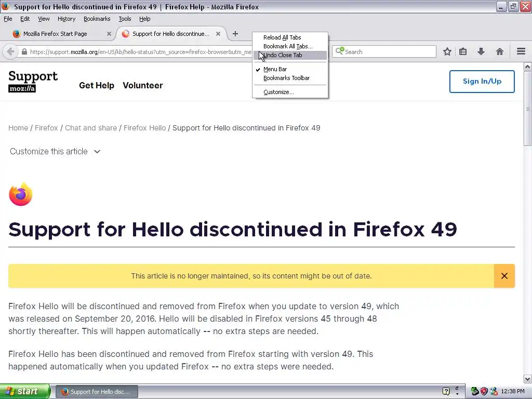Open the Get Help navigation link
Screen dimensions: 532x399
pos(97,86)
